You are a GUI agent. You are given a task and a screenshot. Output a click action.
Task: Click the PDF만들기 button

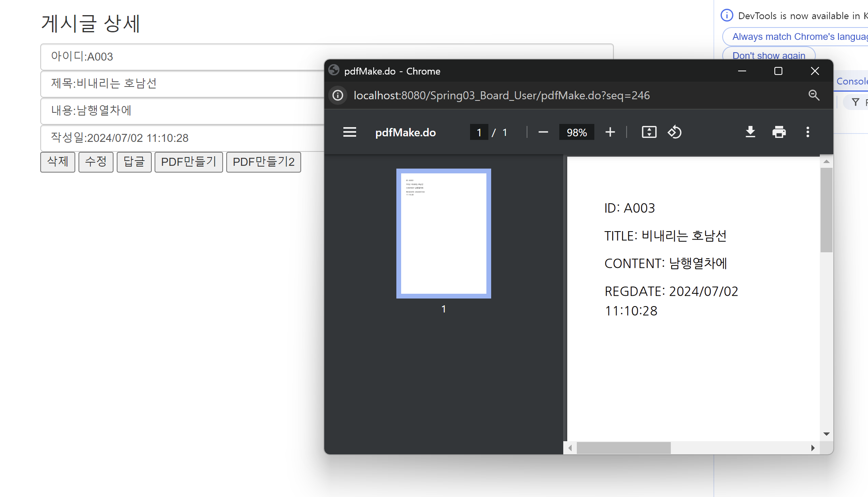[189, 162]
